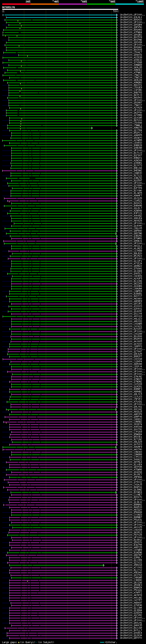View alignment entry UniRef100_Q1YTR4
The height and width of the screenshot is (644, 146).
click(x=131, y=130)
